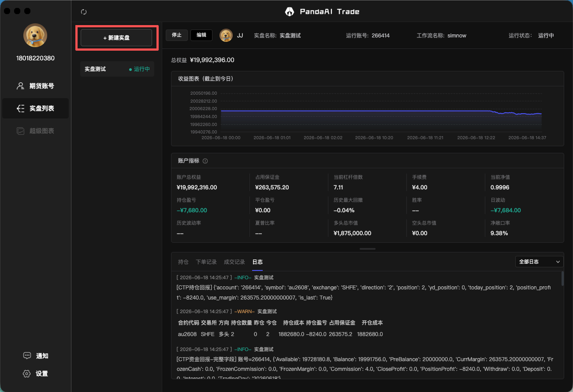Image resolution: width=573 pixels, height=392 pixels.
Task: Click 当前杠杆倍数 value 7.11
Action: [339, 187]
